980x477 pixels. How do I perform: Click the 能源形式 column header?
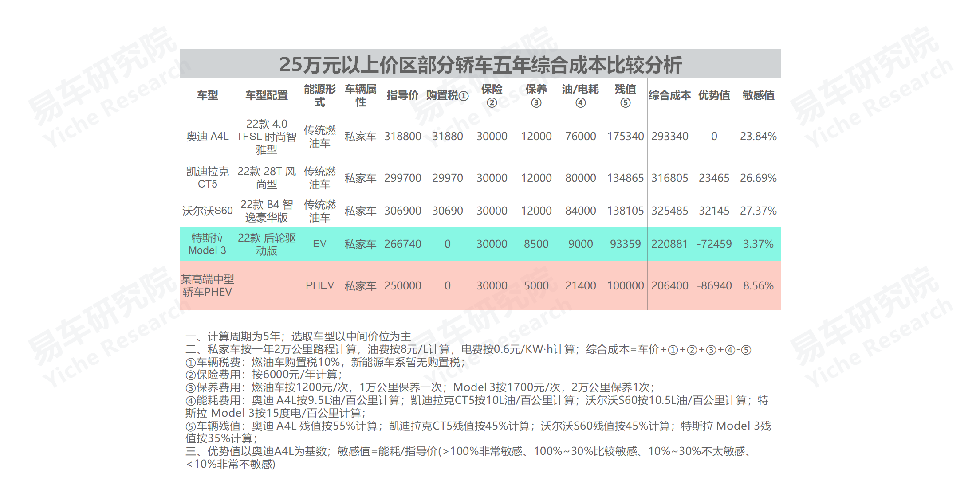click(320, 95)
